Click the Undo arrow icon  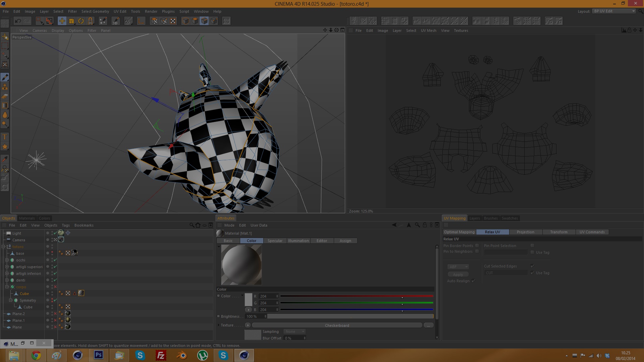pyautogui.click(x=18, y=21)
